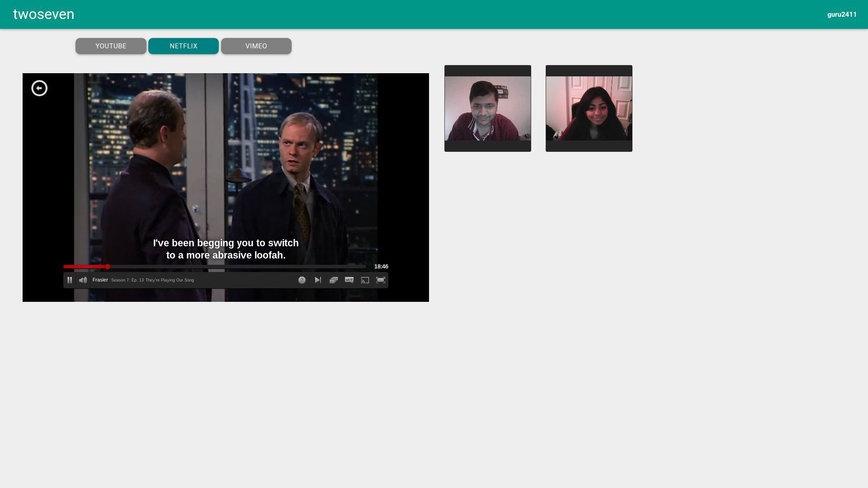Switch to the VIMEO tab
The height and width of the screenshot is (488, 868).
[256, 46]
